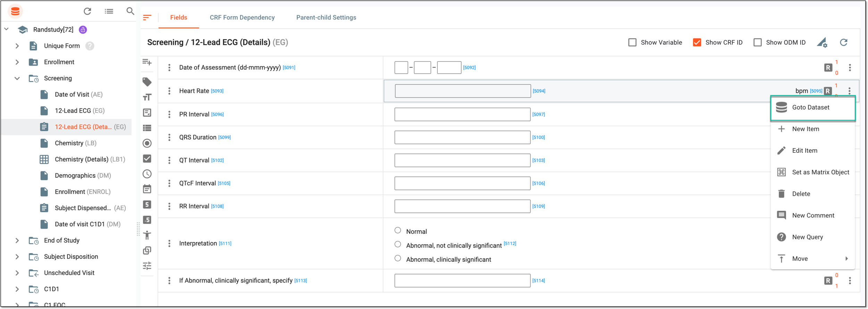868x309 pixels.
Task: Click the help icon next to Unique Form
Action: coord(90,46)
